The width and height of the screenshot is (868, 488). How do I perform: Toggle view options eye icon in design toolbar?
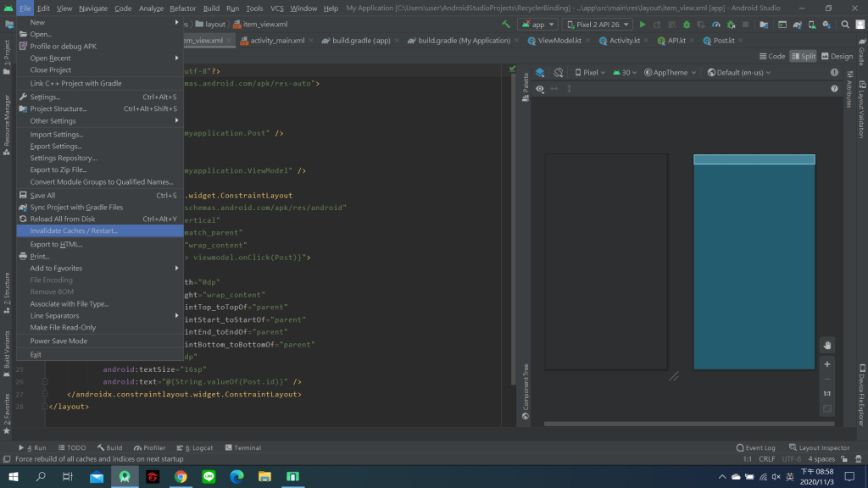point(540,88)
